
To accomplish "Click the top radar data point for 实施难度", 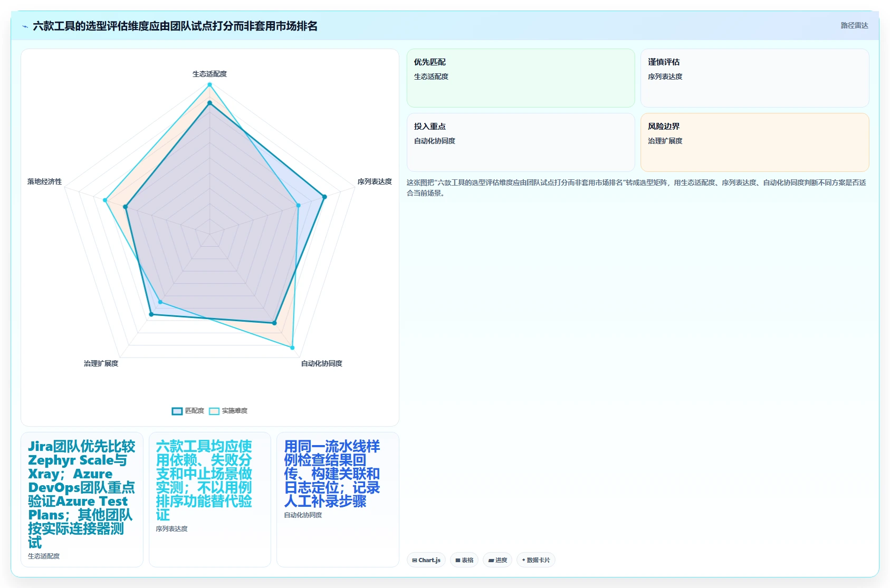I will pyautogui.click(x=209, y=84).
